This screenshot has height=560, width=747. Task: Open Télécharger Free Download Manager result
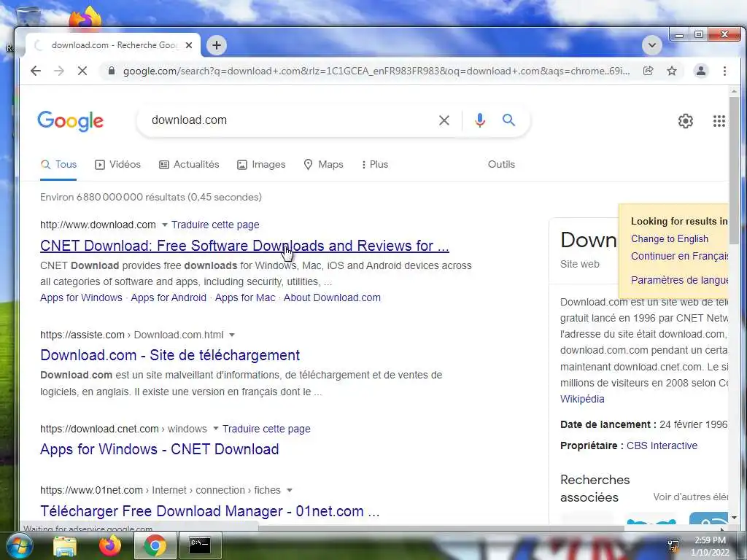click(x=209, y=511)
